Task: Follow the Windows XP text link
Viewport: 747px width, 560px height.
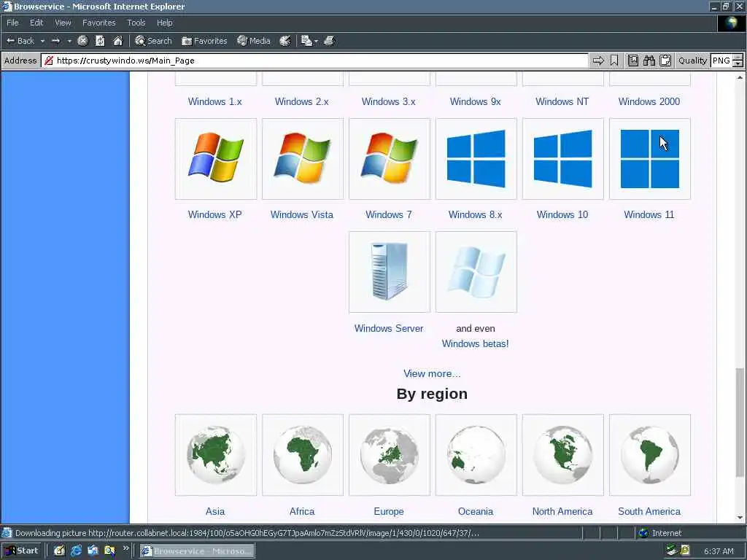Action: coord(215,215)
